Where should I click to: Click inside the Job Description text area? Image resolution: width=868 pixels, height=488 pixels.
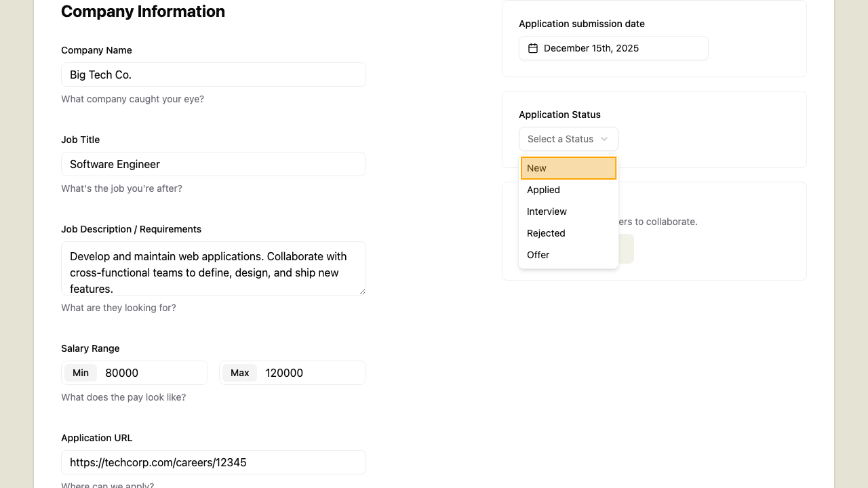pyautogui.click(x=213, y=268)
